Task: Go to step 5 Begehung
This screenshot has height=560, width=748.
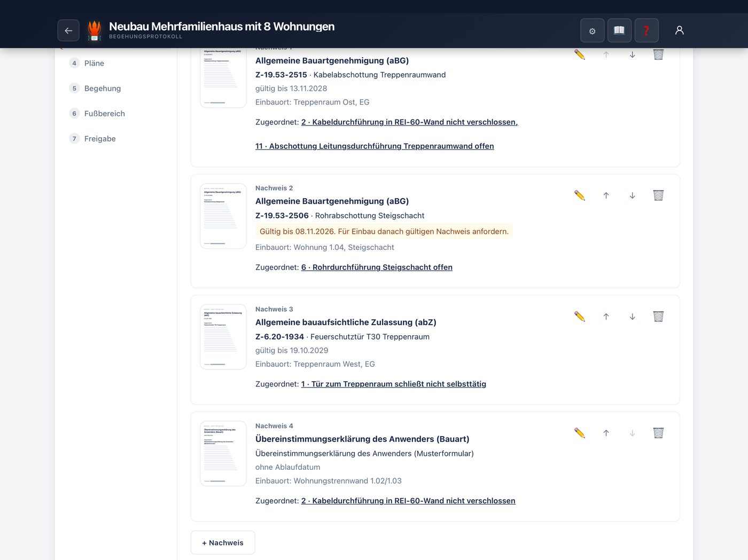Action: click(x=95, y=88)
